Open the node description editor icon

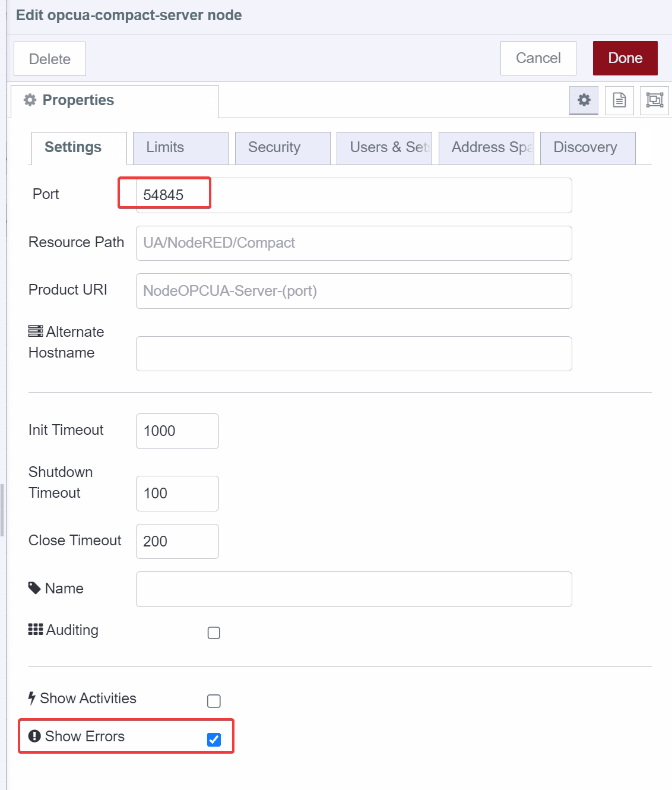point(619,100)
